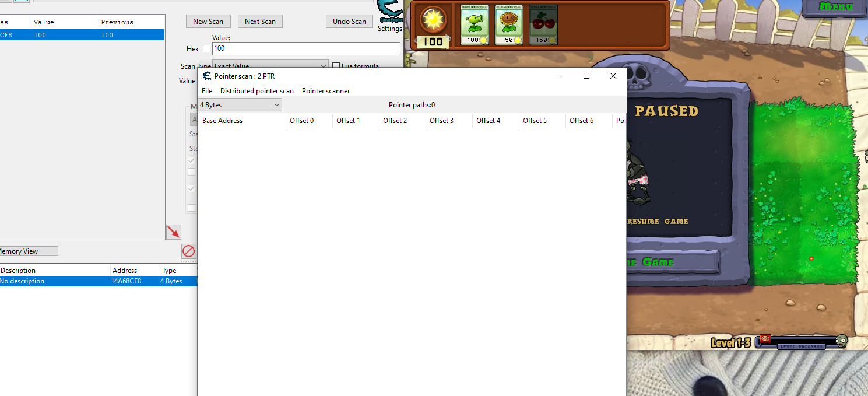Toggle the Lua formula checkbox
Viewport: 868px width, 396px height.
pyautogui.click(x=336, y=66)
